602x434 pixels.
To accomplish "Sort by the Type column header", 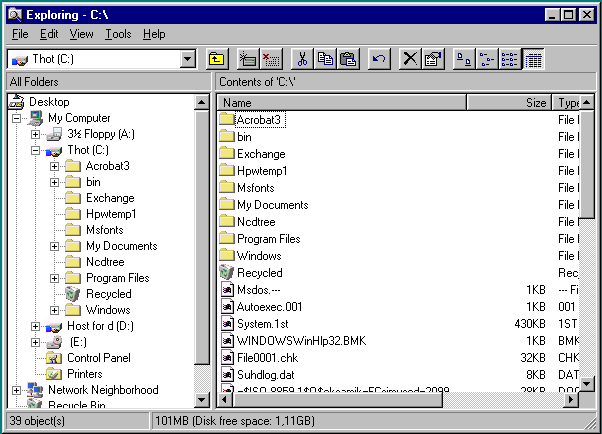I will tap(566, 103).
